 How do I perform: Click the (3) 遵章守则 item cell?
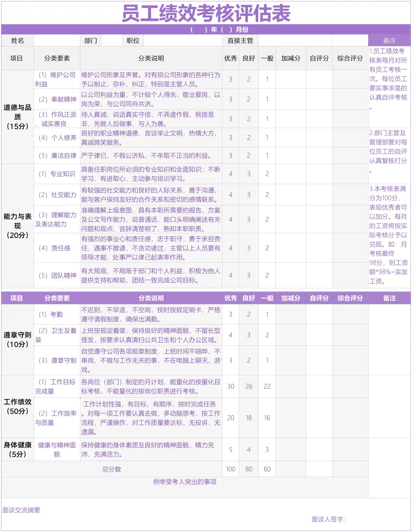pos(57,360)
